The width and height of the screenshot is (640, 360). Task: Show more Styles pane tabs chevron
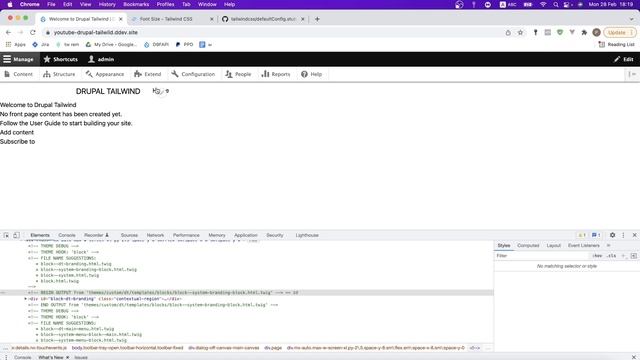(609, 245)
